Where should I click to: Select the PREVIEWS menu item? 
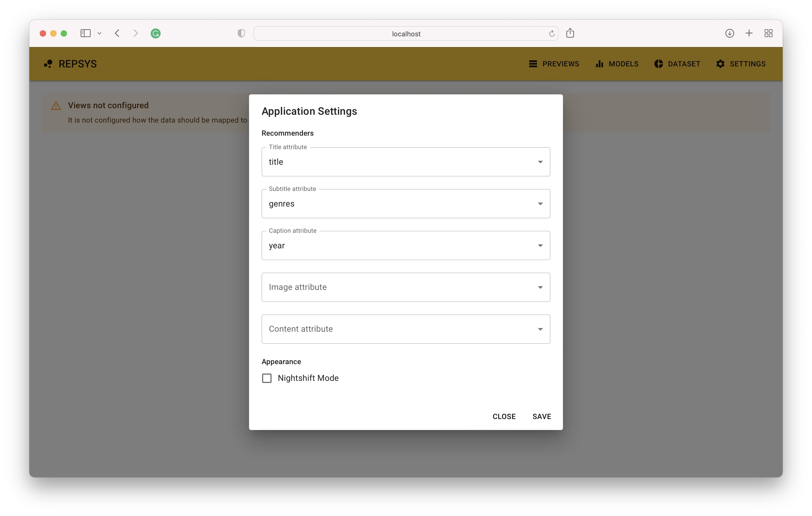click(x=555, y=64)
